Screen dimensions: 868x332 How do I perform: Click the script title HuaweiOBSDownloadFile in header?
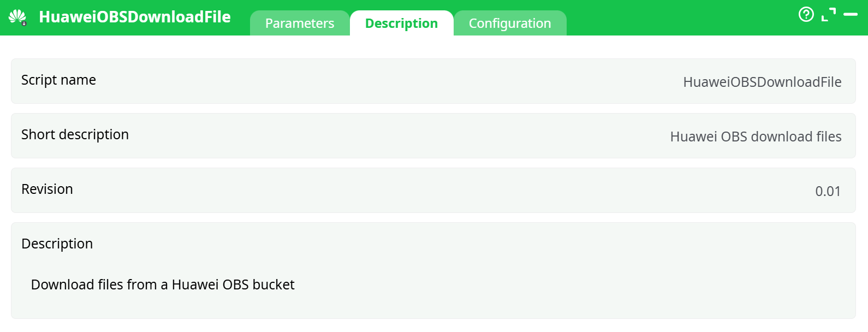click(134, 17)
